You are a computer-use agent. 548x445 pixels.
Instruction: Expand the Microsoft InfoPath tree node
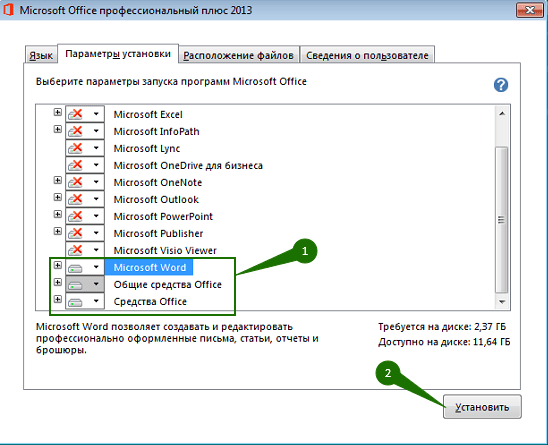(58, 129)
